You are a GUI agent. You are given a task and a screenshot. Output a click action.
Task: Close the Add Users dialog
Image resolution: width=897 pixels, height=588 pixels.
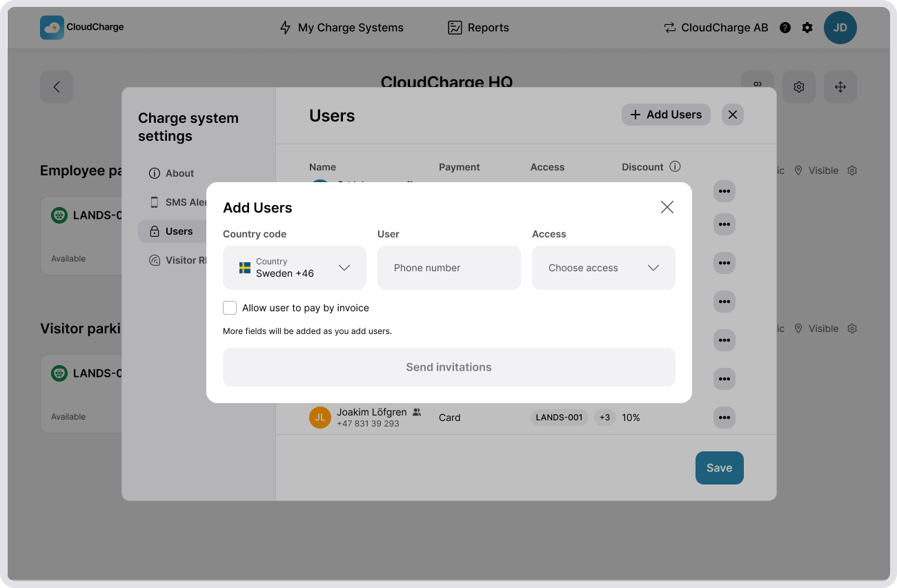click(x=667, y=207)
